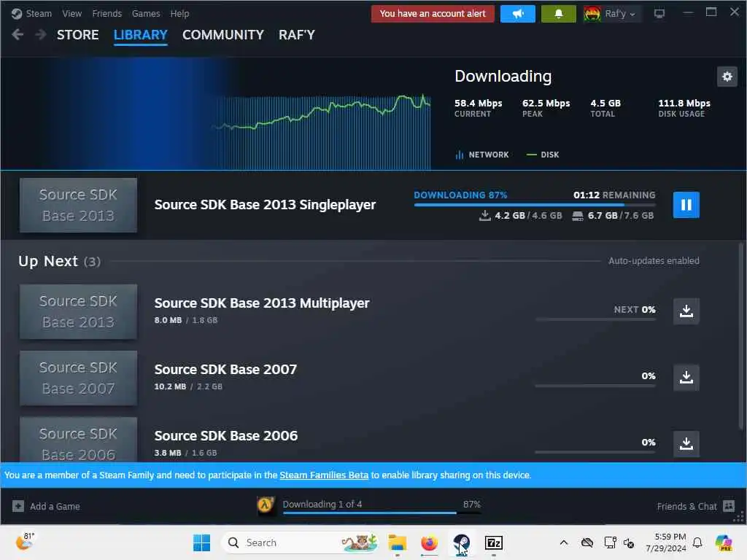Start download of Source SDK Base 2006

click(x=686, y=443)
